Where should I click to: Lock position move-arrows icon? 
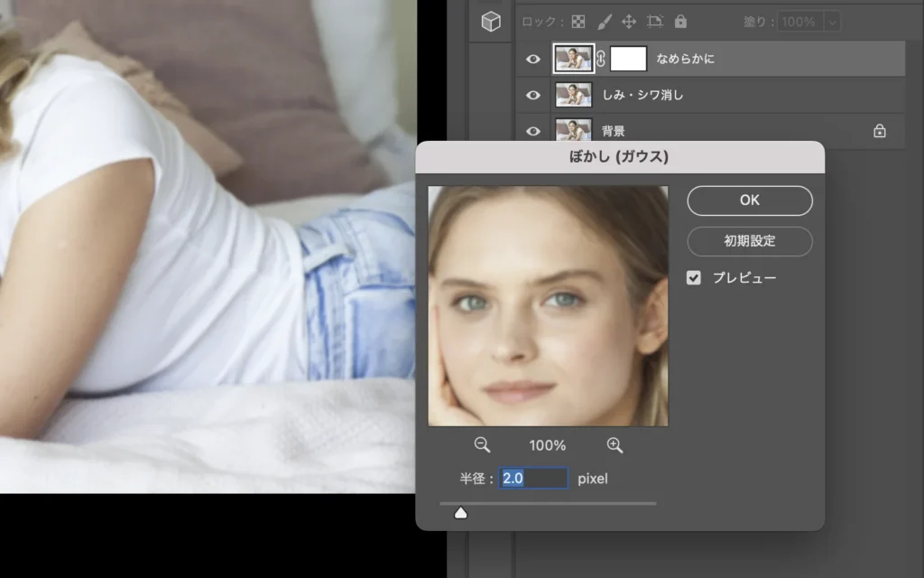click(x=629, y=21)
